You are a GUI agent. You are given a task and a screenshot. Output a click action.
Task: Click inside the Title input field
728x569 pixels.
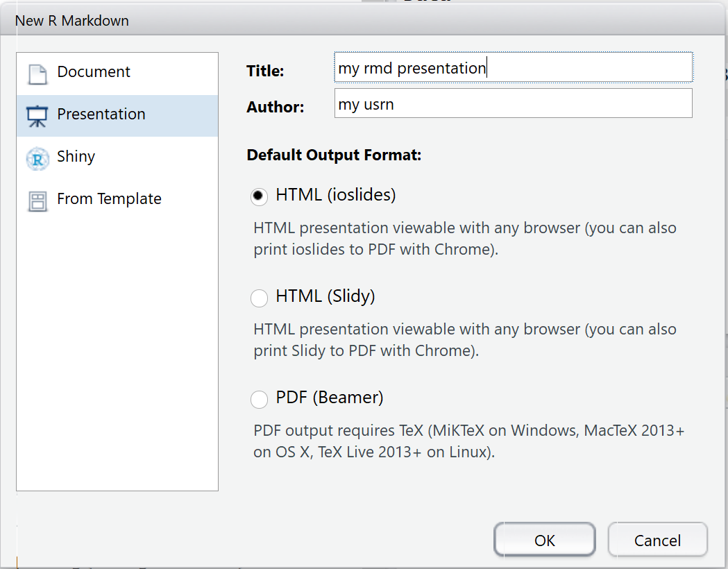point(514,67)
